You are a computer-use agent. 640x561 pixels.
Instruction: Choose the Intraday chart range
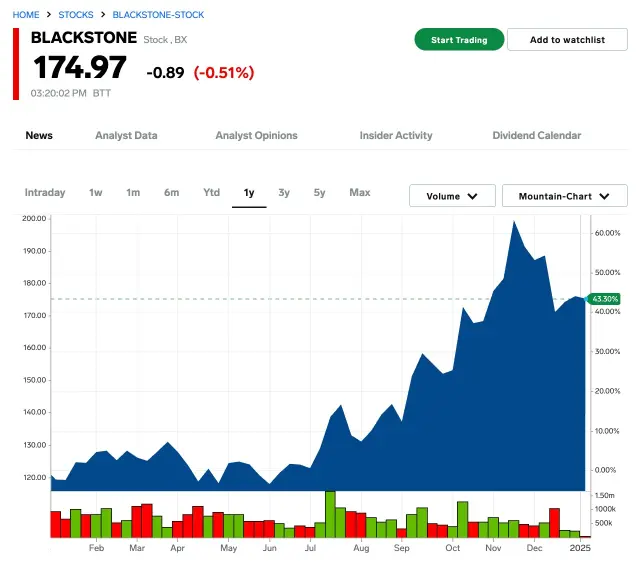point(45,193)
